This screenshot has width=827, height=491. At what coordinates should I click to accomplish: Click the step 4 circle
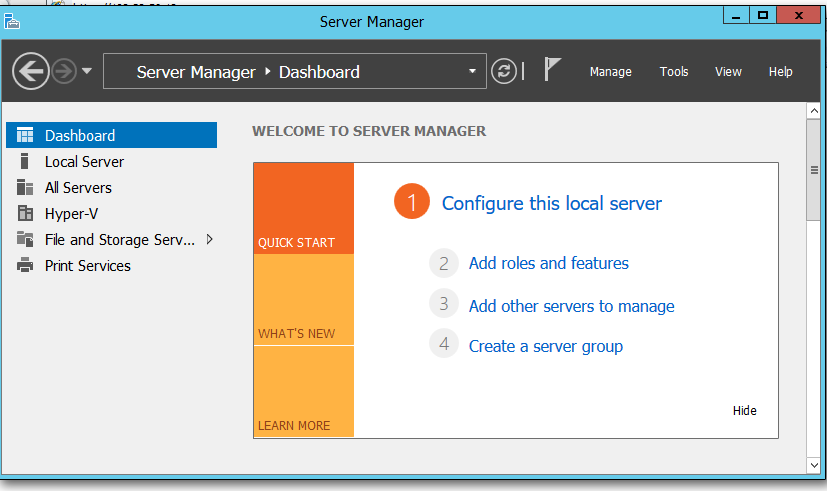(444, 343)
